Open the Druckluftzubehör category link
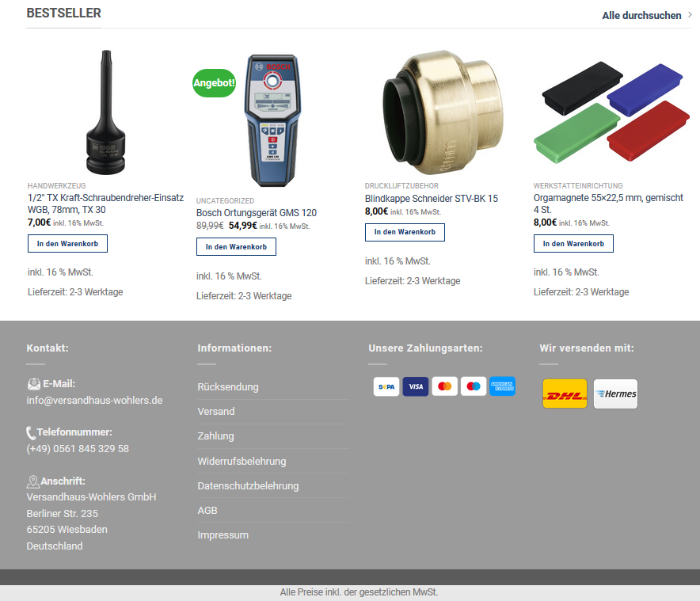Viewport: 700px width, 601px height. (x=401, y=186)
